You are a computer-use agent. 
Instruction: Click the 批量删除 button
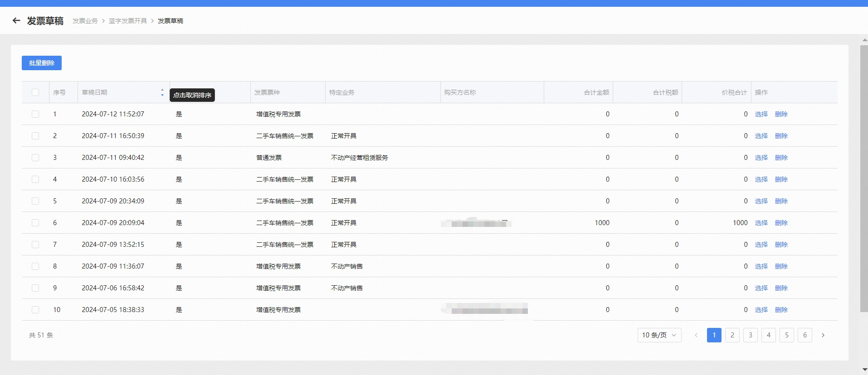pos(42,63)
